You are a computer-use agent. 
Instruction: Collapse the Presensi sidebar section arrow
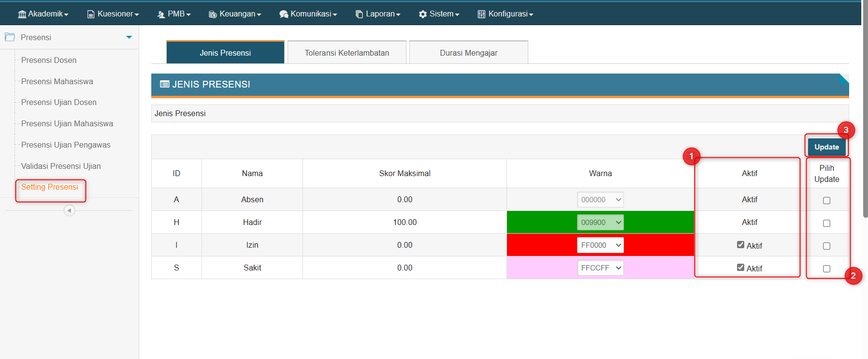pyautogui.click(x=129, y=37)
